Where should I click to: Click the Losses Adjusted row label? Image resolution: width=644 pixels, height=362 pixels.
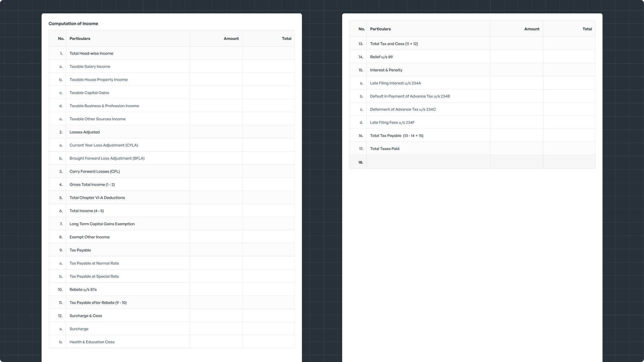pos(85,132)
